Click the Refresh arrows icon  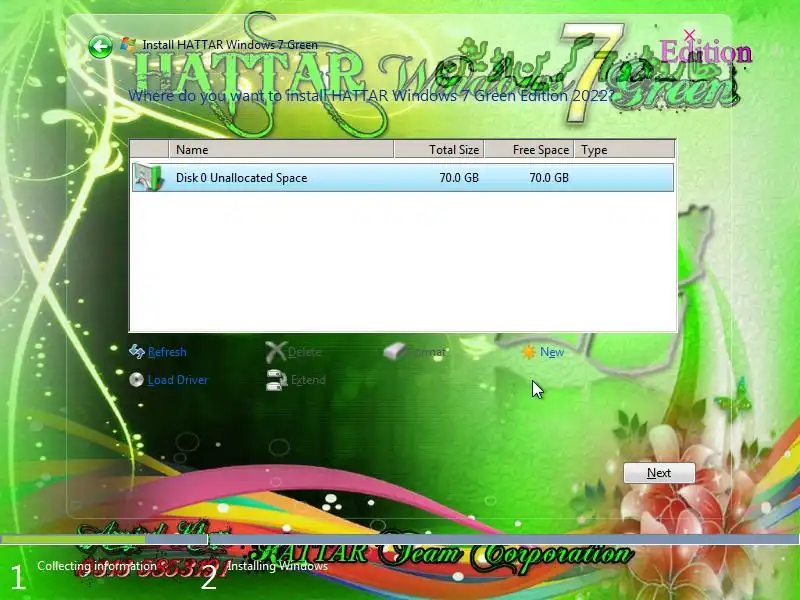137,352
